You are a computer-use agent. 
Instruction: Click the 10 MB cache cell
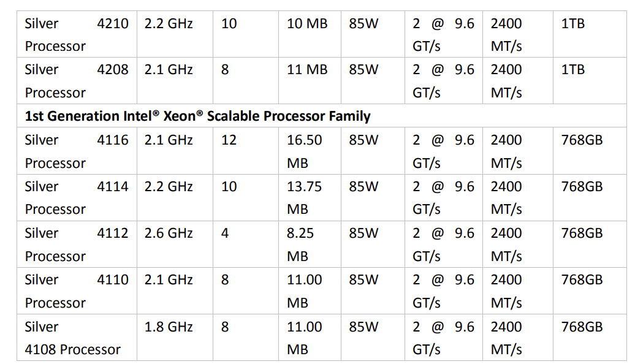(x=307, y=24)
